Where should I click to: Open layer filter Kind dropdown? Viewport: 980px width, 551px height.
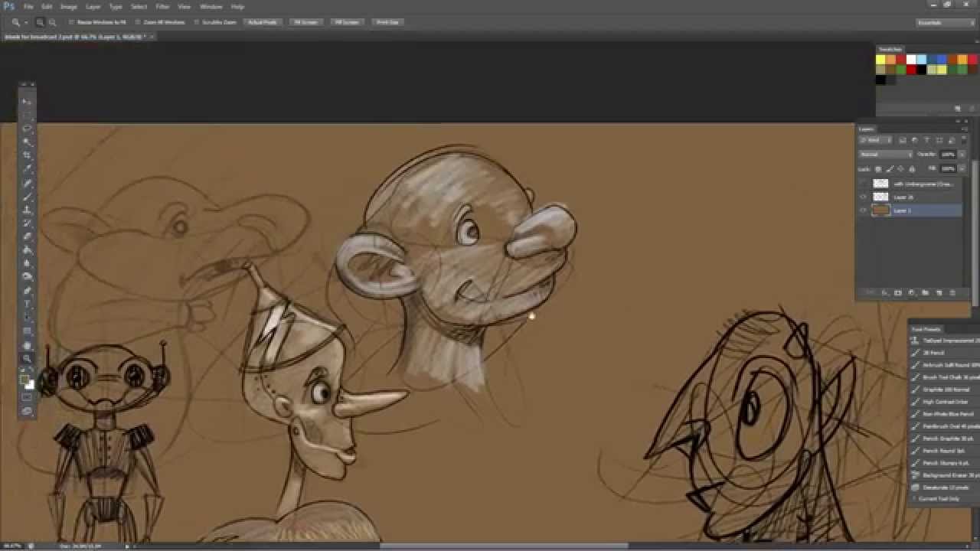876,140
